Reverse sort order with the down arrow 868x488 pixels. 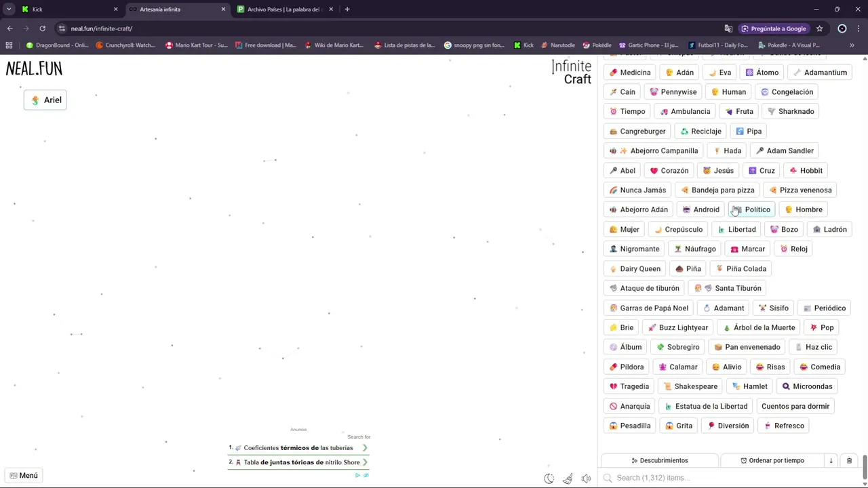click(x=831, y=460)
